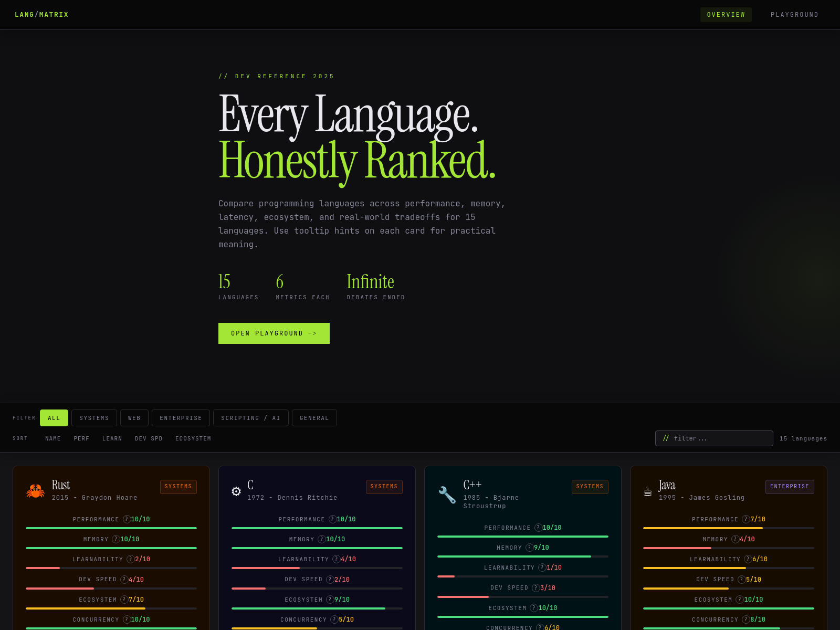The width and height of the screenshot is (840, 630).
Task: Select the All filter chip
Action: click(x=54, y=418)
